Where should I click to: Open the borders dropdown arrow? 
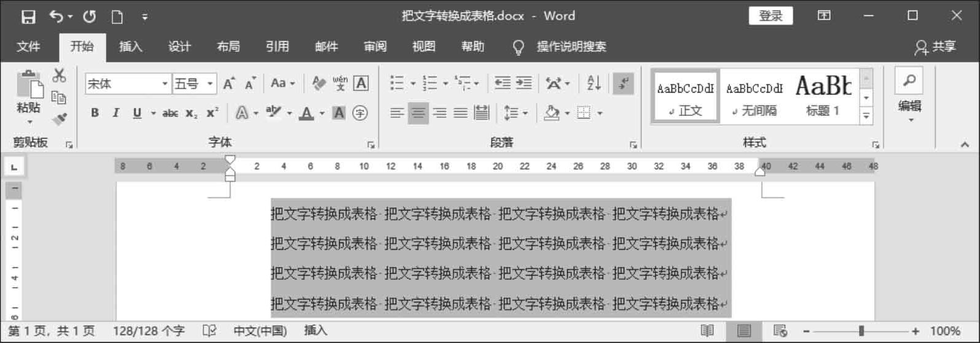pos(600,113)
